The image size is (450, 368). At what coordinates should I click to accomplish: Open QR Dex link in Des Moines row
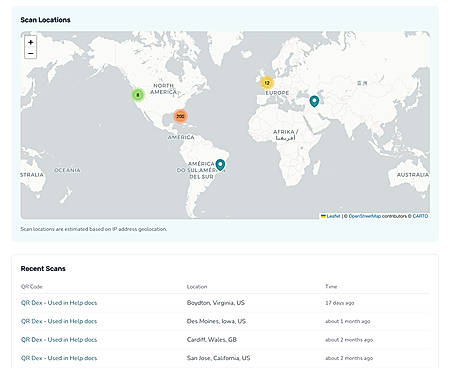pos(59,321)
